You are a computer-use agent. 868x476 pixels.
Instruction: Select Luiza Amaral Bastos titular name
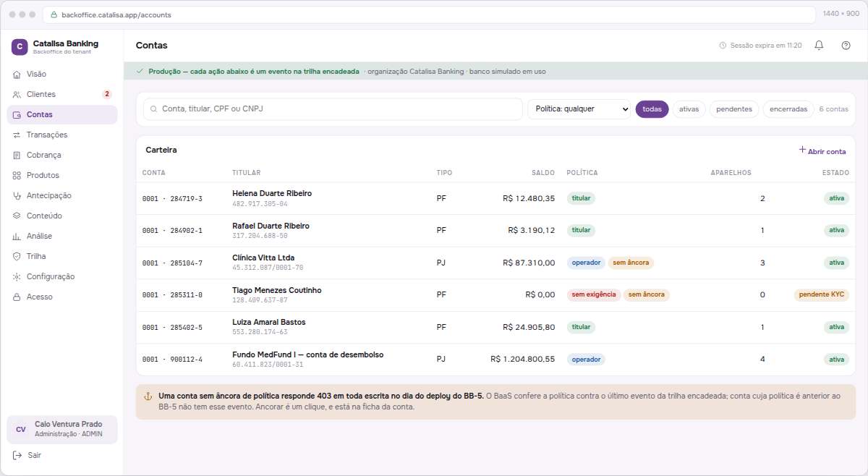pyautogui.click(x=269, y=323)
